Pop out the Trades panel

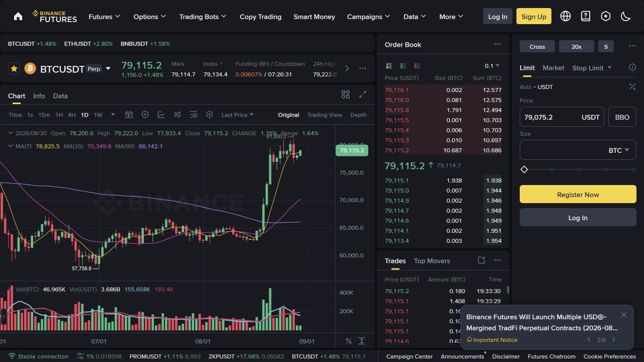[481, 260]
